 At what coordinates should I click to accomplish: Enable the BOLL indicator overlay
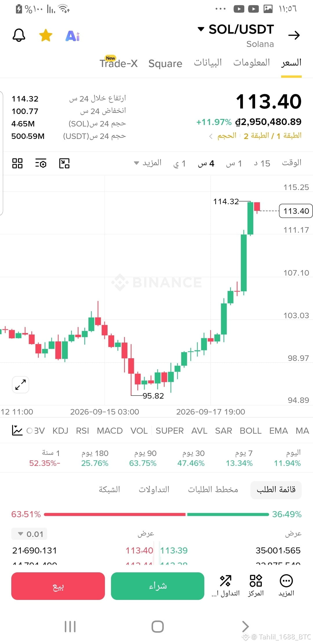coord(251,431)
